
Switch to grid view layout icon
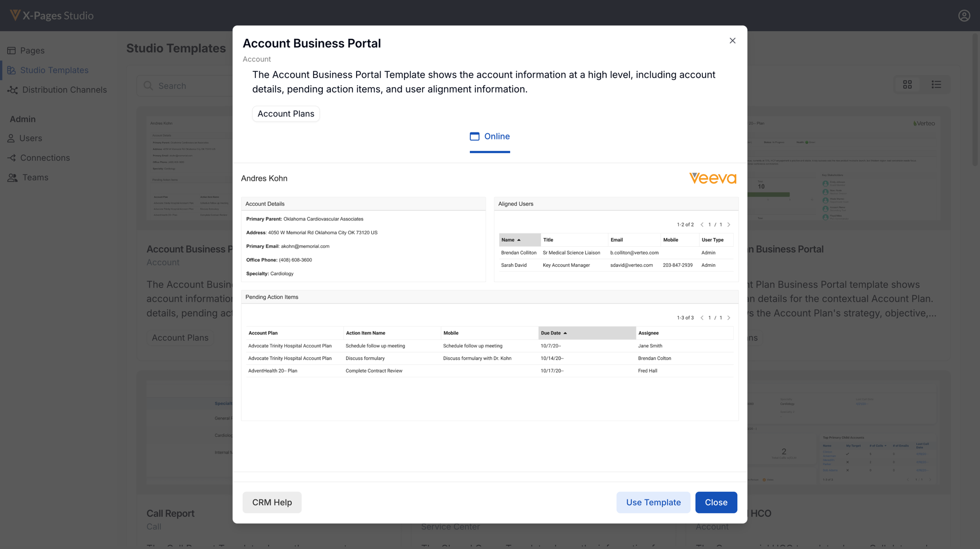pyautogui.click(x=907, y=84)
